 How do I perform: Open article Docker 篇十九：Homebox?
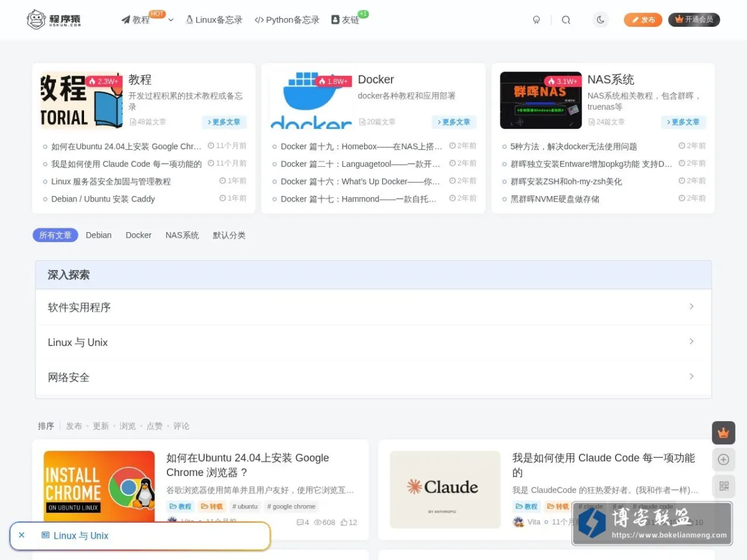pyautogui.click(x=362, y=147)
